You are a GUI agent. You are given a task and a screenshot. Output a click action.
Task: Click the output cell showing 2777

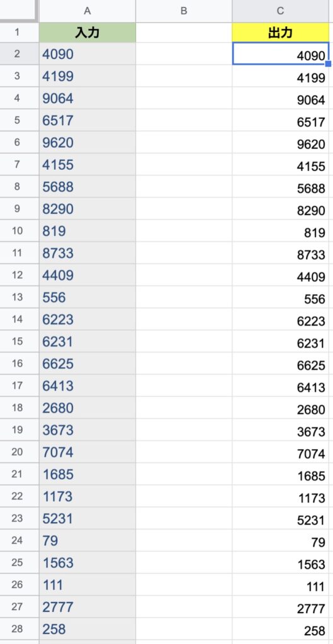click(x=280, y=607)
